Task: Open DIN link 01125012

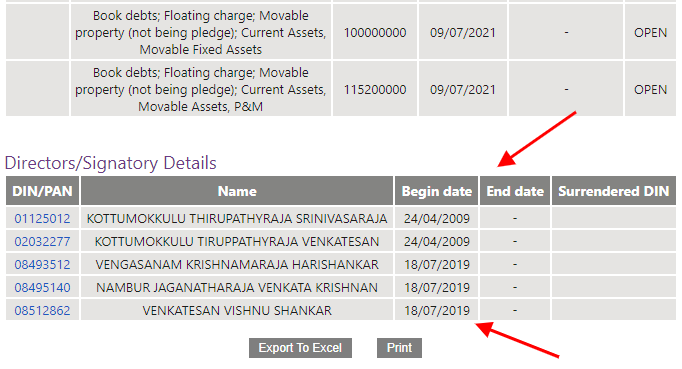Action: pyautogui.click(x=42, y=218)
